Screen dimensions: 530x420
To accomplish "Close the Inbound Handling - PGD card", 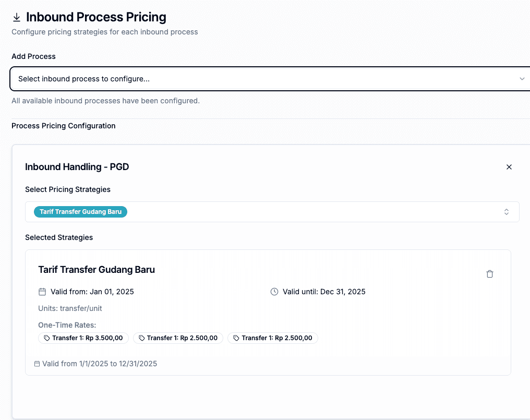I will click(509, 167).
